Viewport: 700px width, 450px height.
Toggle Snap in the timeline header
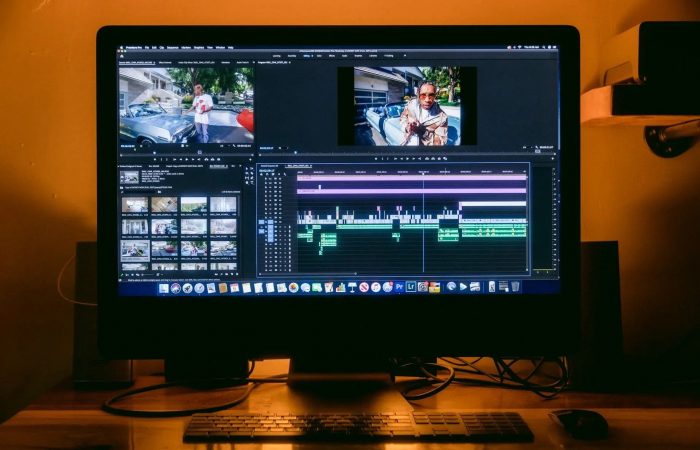[267, 174]
